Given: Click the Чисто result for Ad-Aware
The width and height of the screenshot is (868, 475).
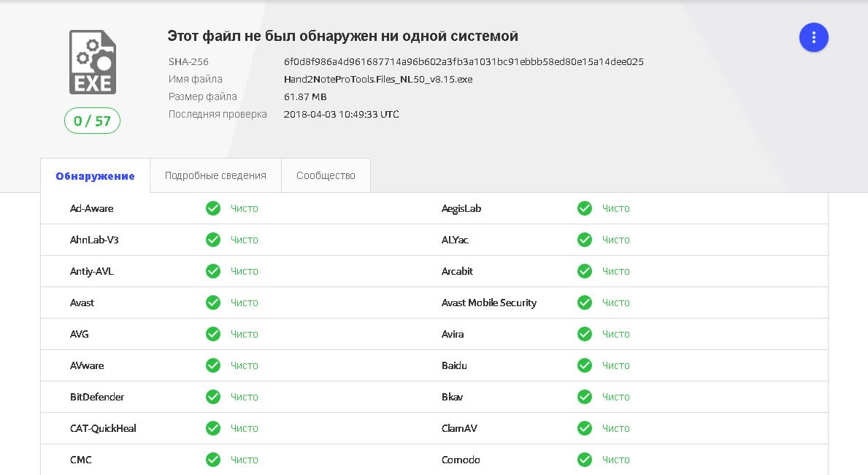Looking at the screenshot, I should point(244,208).
